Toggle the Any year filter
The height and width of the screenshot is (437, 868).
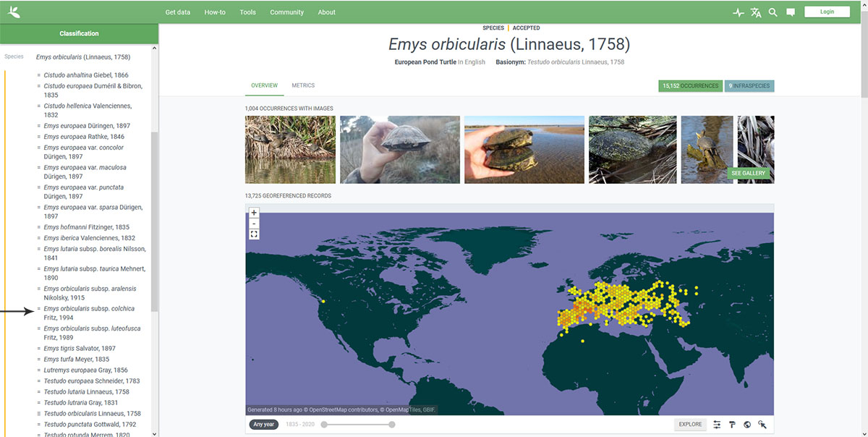pos(263,425)
